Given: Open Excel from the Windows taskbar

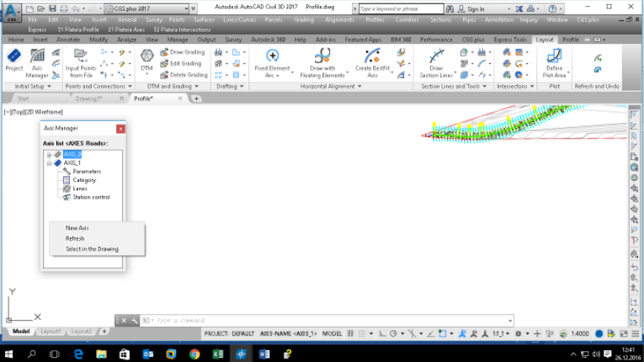Looking at the screenshot, I should click(x=217, y=354).
